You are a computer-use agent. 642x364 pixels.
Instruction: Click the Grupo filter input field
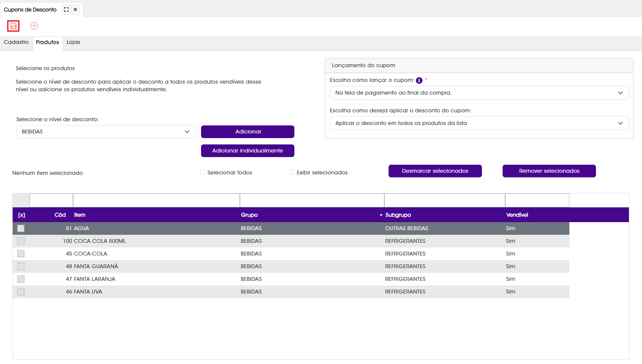[312, 200]
